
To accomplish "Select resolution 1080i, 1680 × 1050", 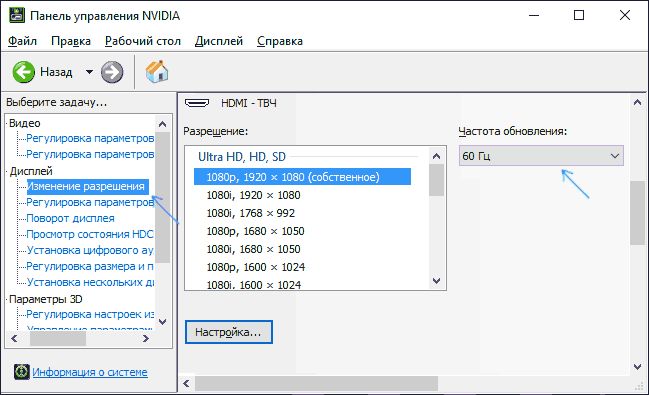I will pos(253,249).
